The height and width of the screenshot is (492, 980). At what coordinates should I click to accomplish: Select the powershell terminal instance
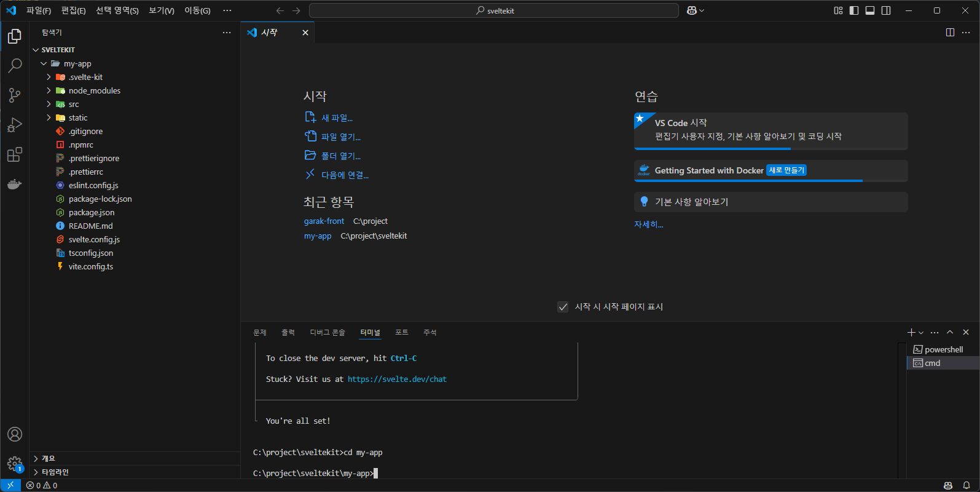click(x=943, y=349)
